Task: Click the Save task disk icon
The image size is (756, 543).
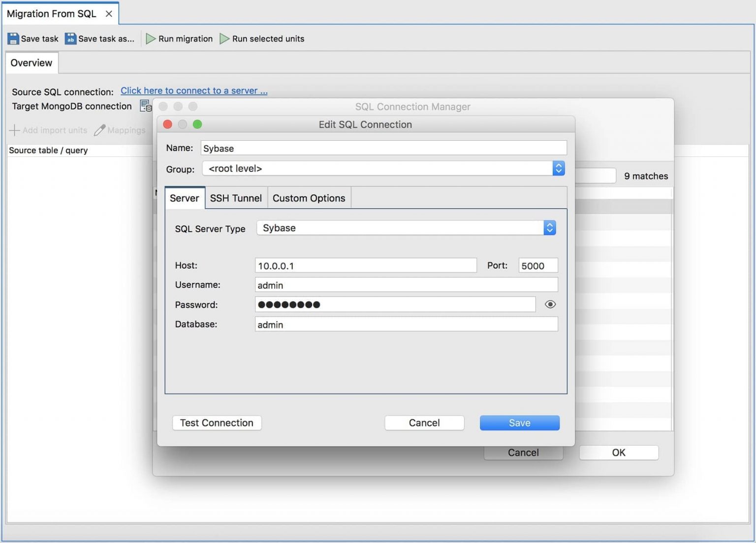Action: pos(13,38)
